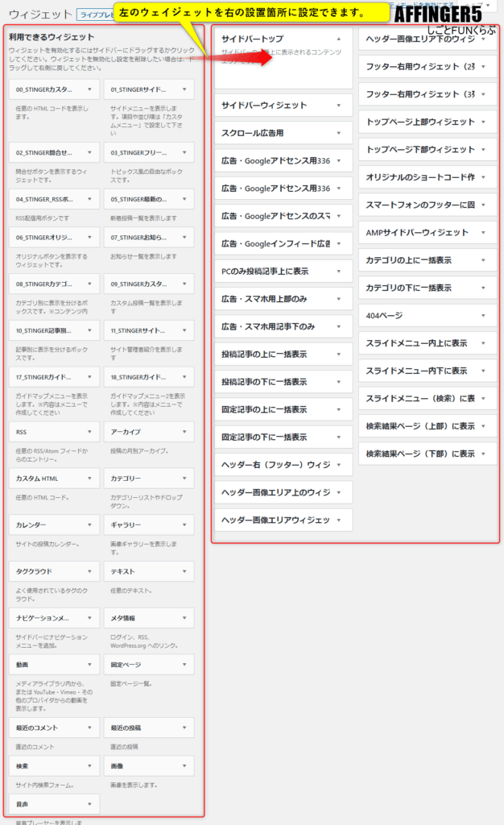504x825 pixels.
Task: Open the RSS widget dropdown
Action: coord(90,432)
